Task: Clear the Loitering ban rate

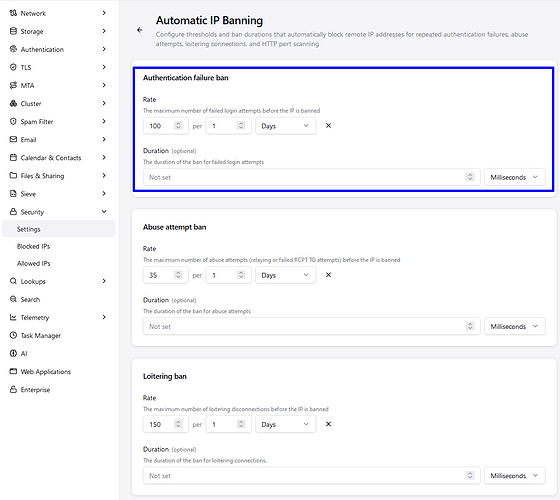Action: [x=328, y=424]
